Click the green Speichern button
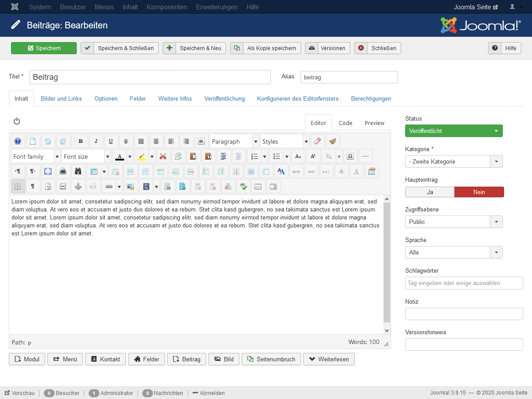Viewport: 532px width, 399px height. point(44,48)
